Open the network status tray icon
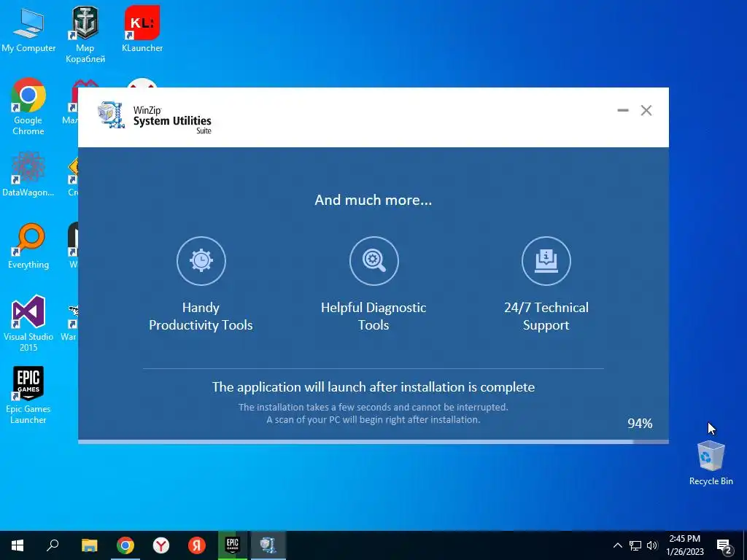Viewport: 747px width, 560px height. pyautogui.click(x=635, y=545)
